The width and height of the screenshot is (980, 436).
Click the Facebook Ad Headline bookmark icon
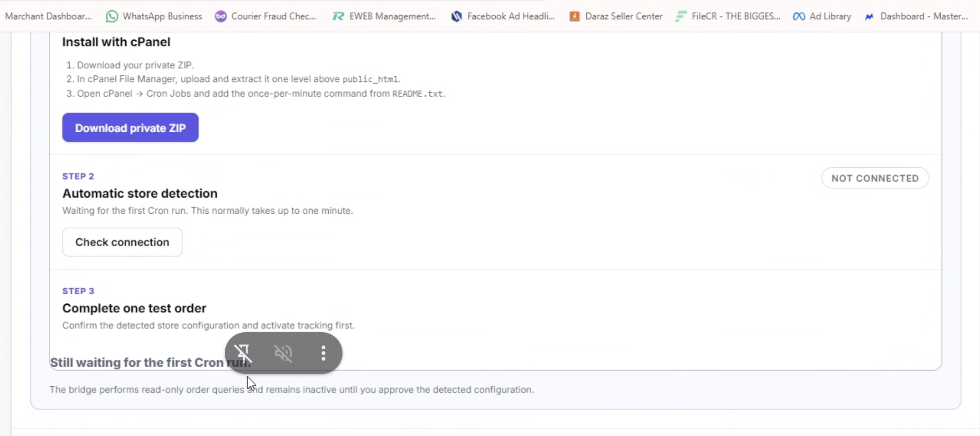pyautogui.click(x=456, y=17)
